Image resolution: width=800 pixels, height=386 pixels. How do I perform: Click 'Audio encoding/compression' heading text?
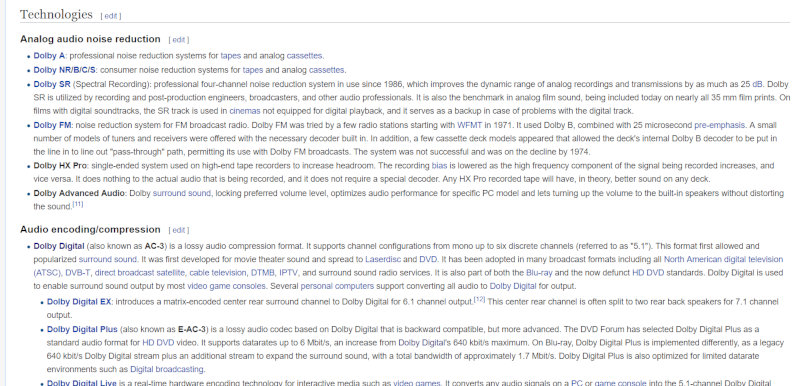pos(90,230)
